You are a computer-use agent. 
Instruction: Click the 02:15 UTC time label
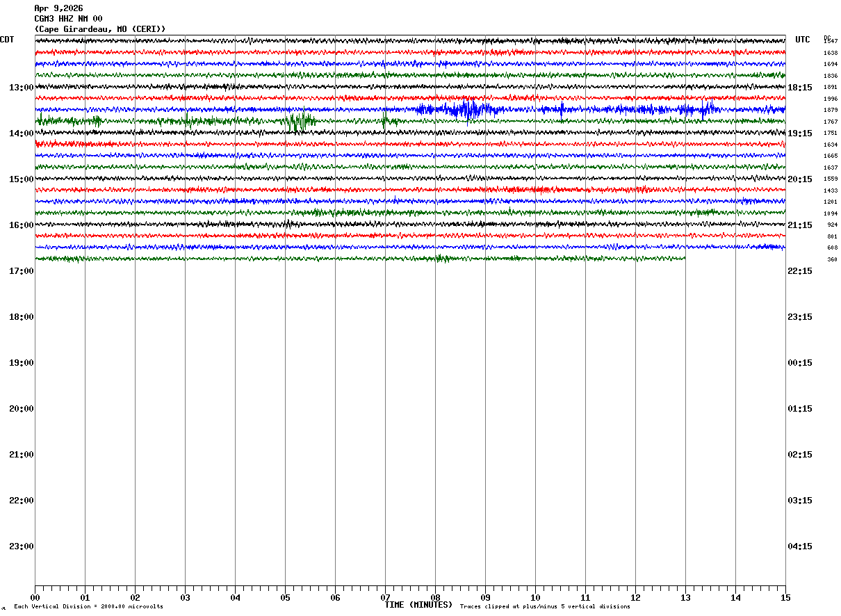click(x=800, y=455)
